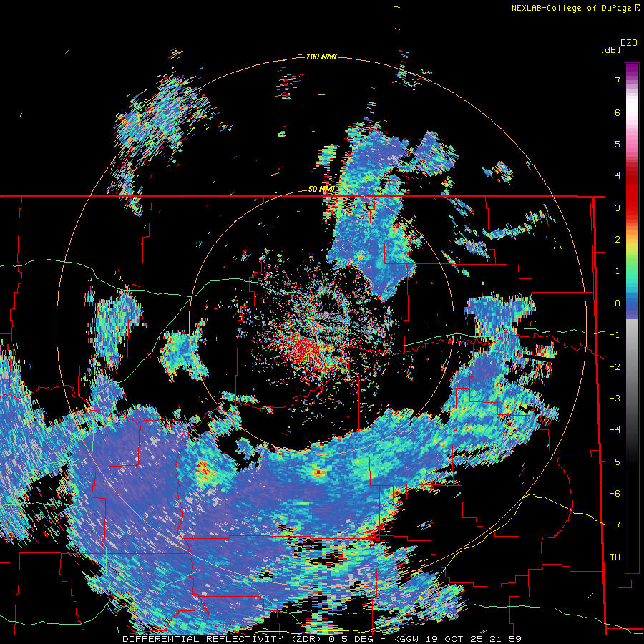
Task: Select the -1 tick label on legend
Action: [x=614, y=335]
